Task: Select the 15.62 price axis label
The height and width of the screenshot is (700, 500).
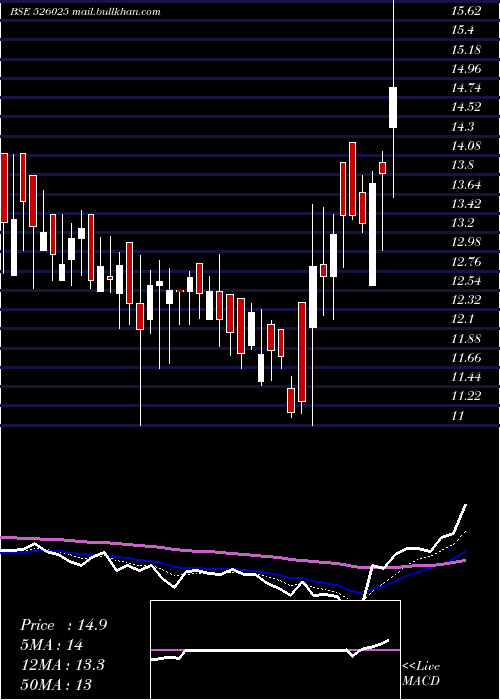Action: (466, 11)
